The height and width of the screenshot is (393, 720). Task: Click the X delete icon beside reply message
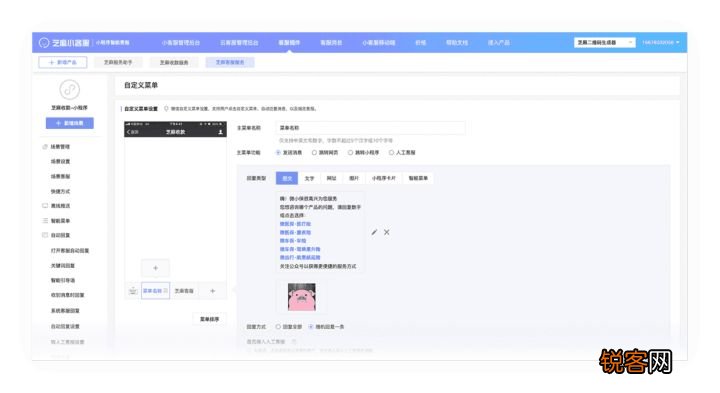pyautogui.click(x=387, y=232)
